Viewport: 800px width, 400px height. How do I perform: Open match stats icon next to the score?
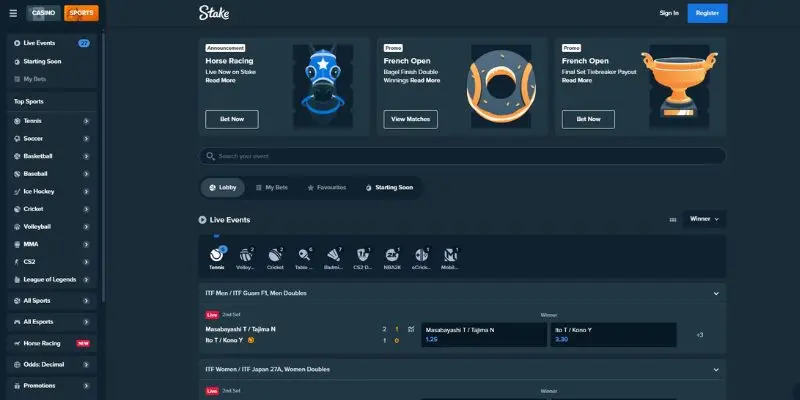(x=411, y=330)
